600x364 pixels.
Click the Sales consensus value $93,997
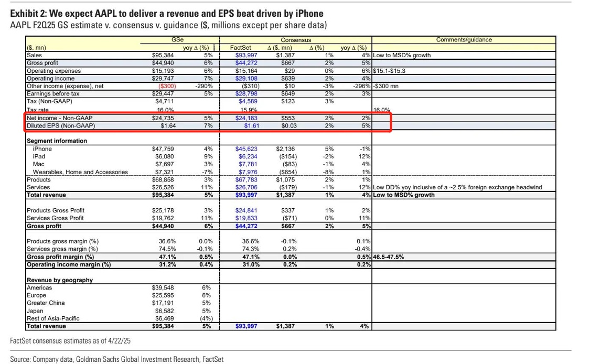246,55
